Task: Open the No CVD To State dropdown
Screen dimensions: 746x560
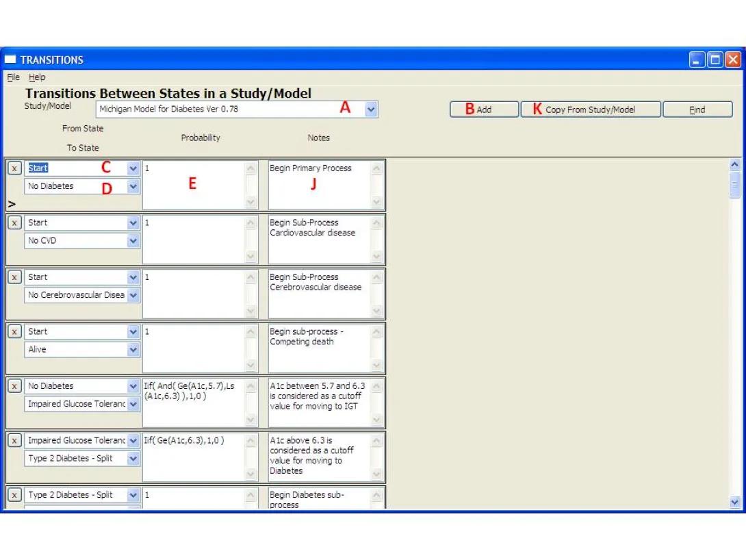Action: 133,241
